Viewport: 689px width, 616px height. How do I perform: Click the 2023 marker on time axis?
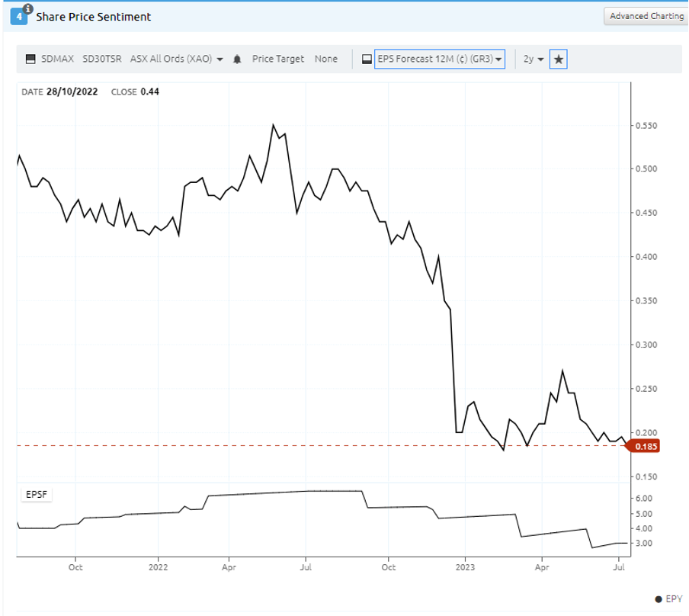tap(465, 567)
